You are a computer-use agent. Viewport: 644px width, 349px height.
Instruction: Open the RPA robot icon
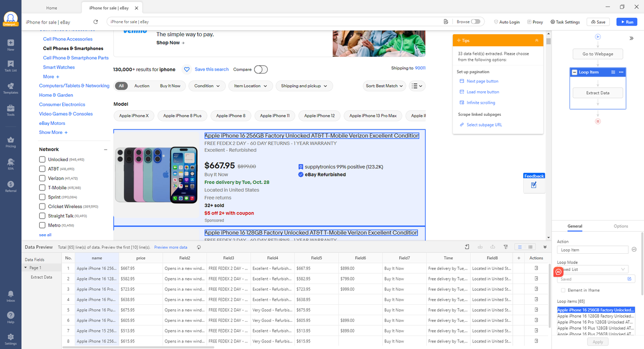(11, 164)
